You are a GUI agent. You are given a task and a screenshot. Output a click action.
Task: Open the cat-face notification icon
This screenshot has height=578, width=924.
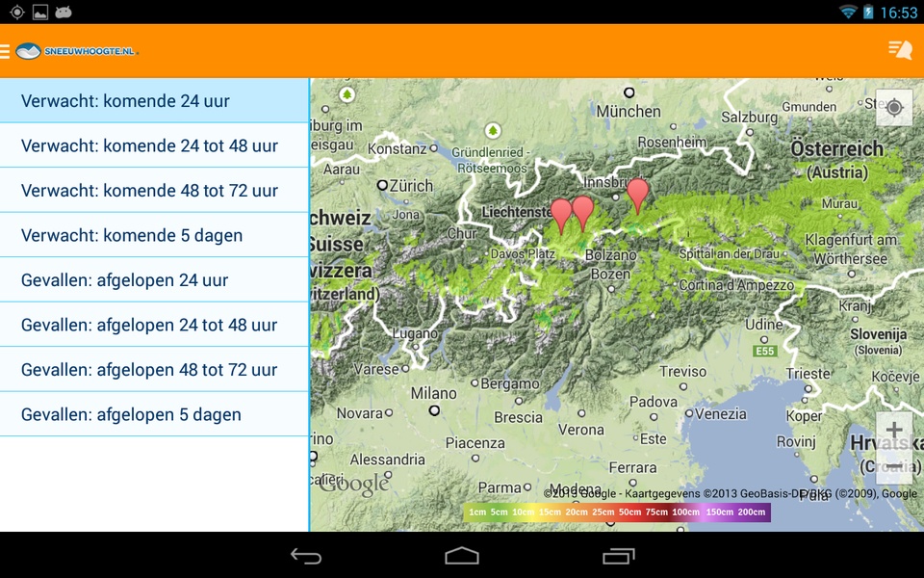pyautogui.click(x=64, y=12)
